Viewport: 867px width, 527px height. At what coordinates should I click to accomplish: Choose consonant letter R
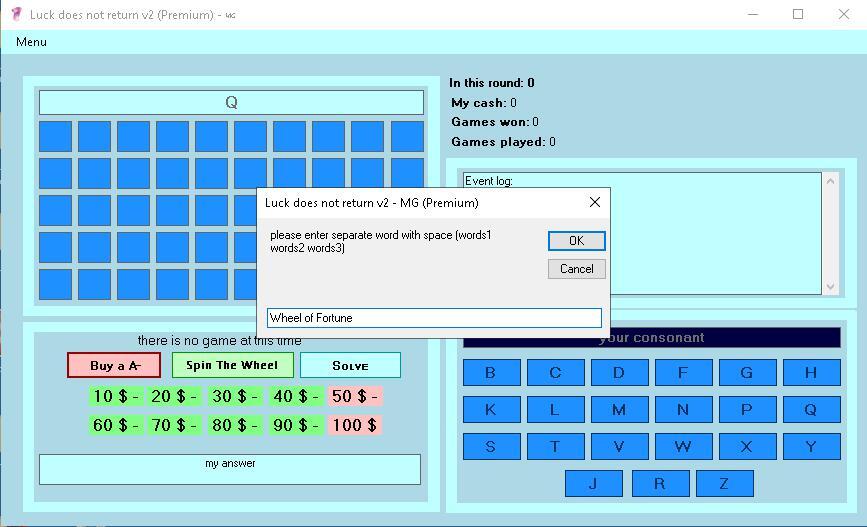[x=658, y=483]
